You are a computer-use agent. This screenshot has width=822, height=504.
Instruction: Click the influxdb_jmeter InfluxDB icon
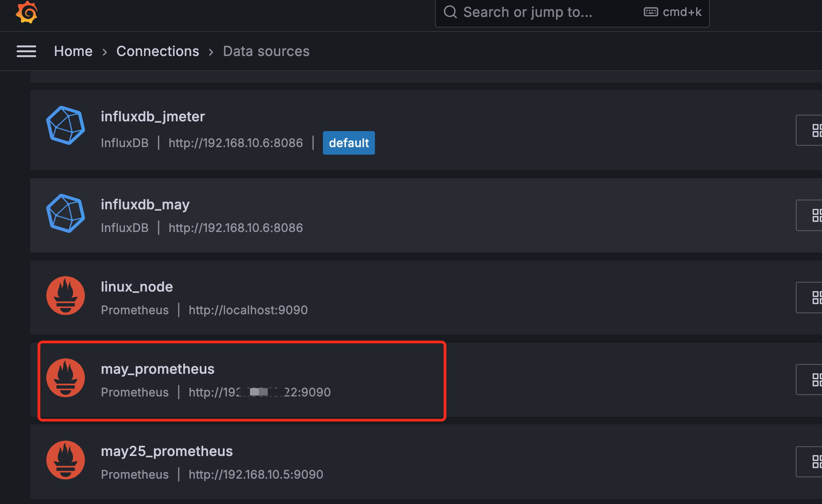(x=66, y=125)
